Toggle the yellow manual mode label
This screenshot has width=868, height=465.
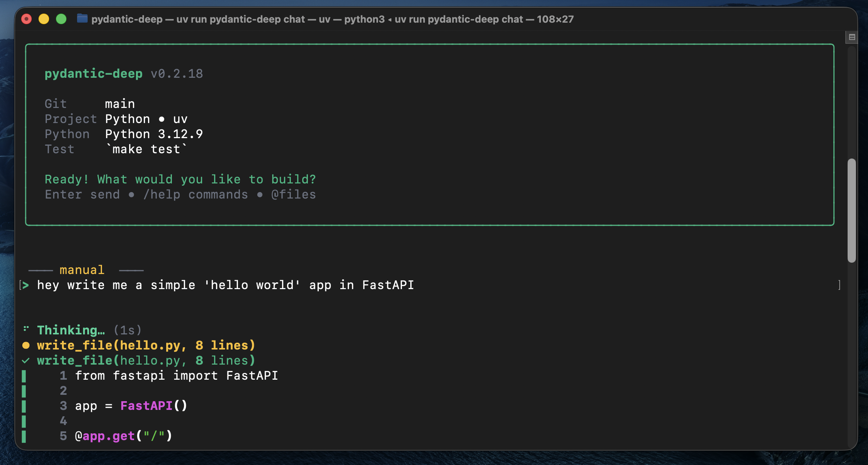tap(81, 269)
